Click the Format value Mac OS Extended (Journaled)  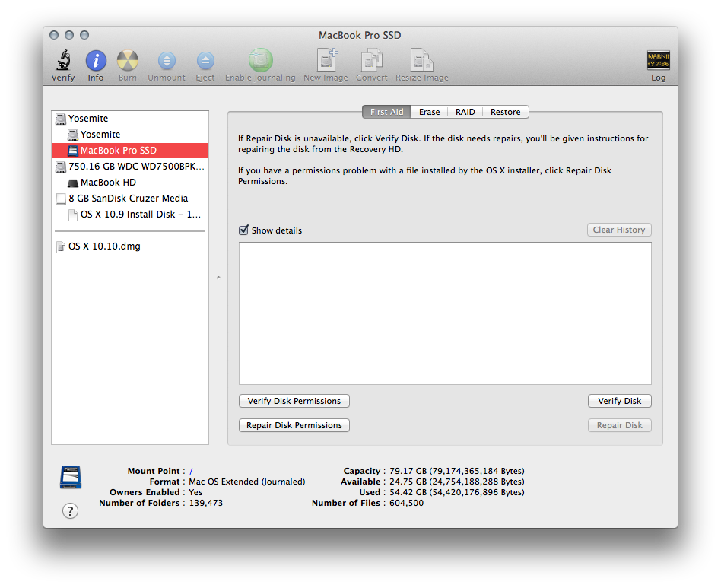[247, 482]
